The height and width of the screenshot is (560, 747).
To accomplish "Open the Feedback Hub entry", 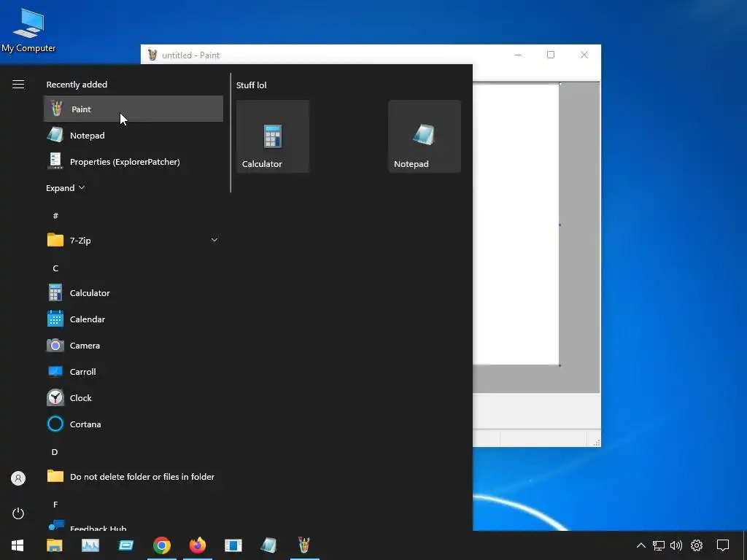I will click(x=133, y=525).
